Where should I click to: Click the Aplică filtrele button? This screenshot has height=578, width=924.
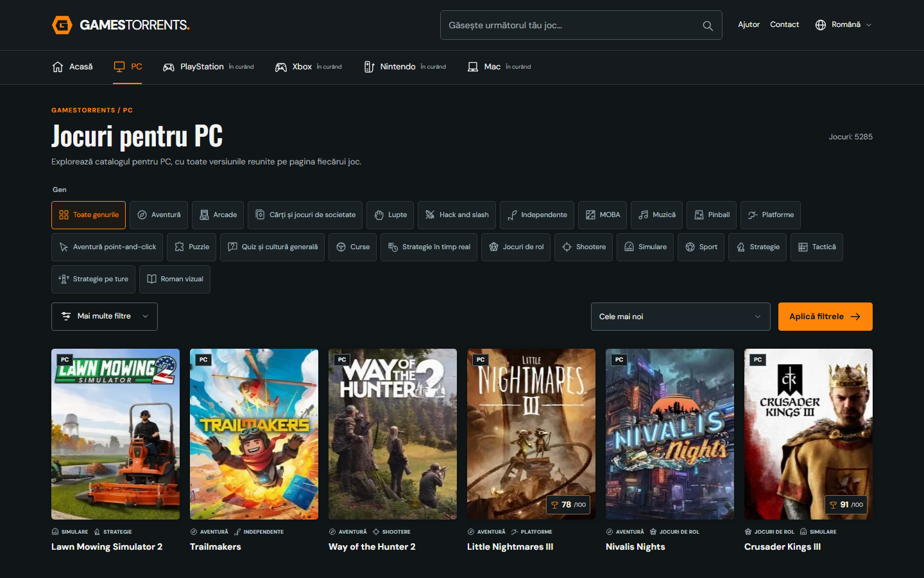tap(825, 317)
